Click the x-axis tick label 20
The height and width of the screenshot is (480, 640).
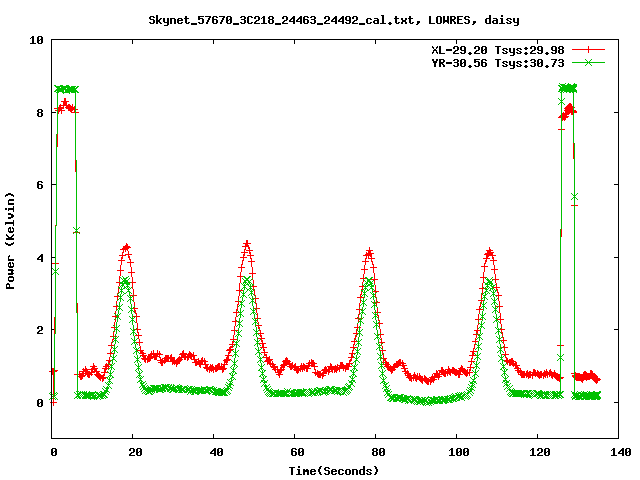[x=136, y=452]
